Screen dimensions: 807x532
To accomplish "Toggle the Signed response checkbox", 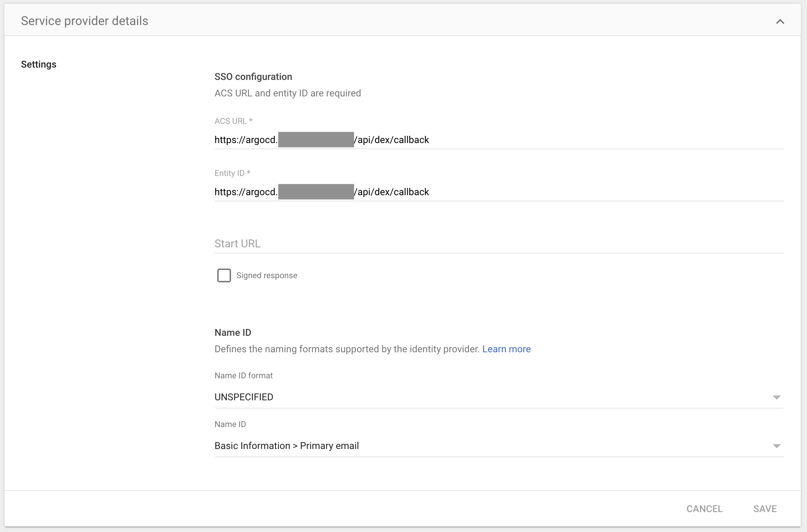I will click(224, 275).
